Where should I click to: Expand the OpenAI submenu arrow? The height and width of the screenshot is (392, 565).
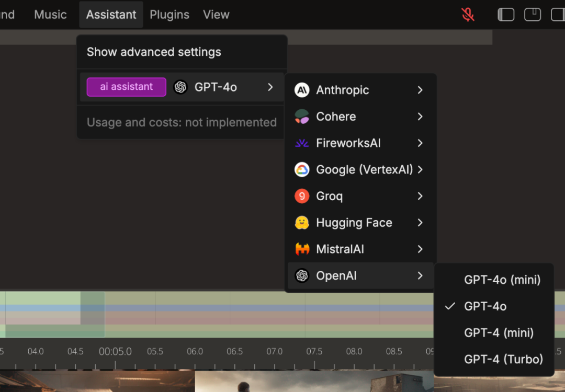(420, 275)
